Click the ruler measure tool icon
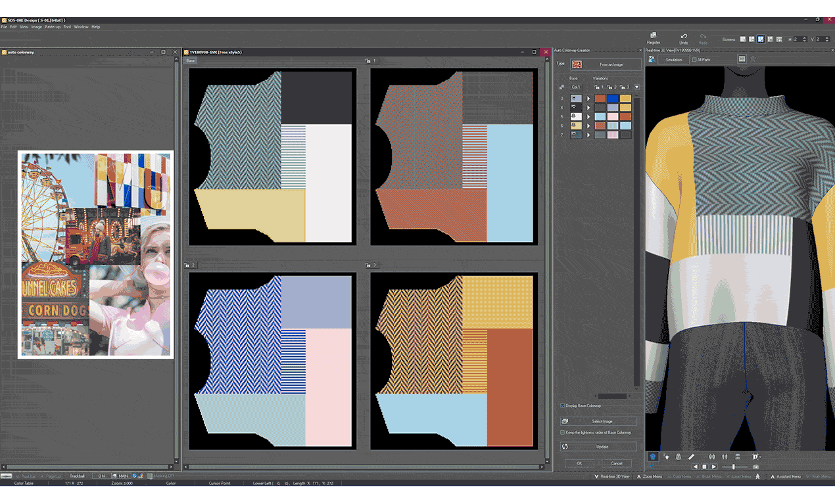Viewport: 835px width, 504px height. point(691,457)
